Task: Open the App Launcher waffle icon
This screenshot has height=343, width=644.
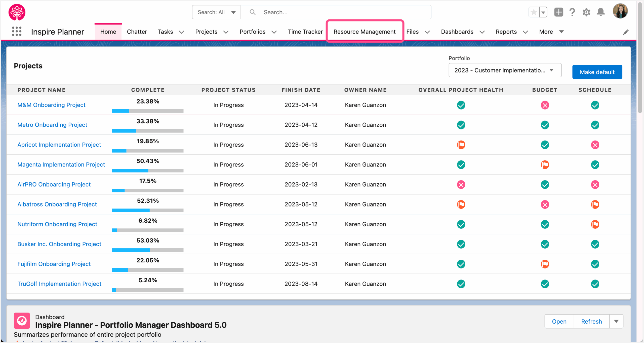Action: (16, 31)
